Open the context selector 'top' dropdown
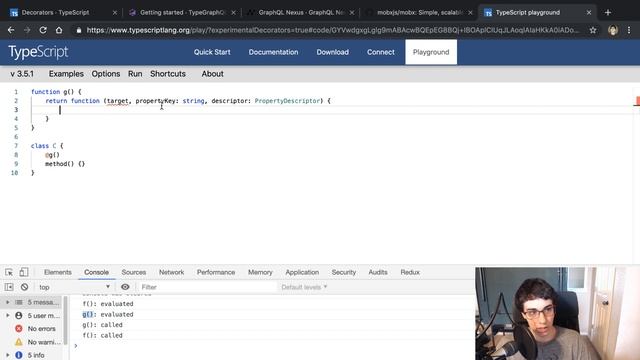This screenshot has height=360, width=640. 74,287
